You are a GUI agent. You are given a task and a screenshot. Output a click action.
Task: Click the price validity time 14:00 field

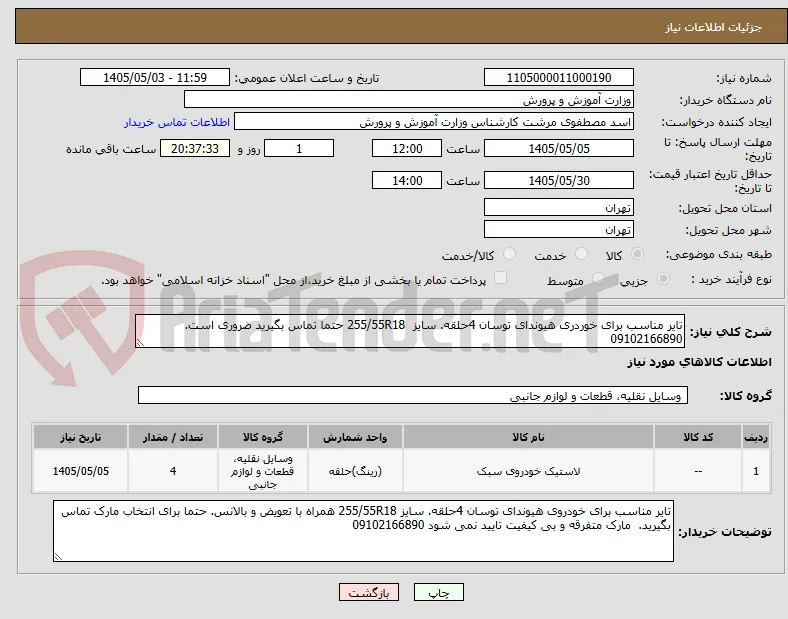(x=407, y=180)
